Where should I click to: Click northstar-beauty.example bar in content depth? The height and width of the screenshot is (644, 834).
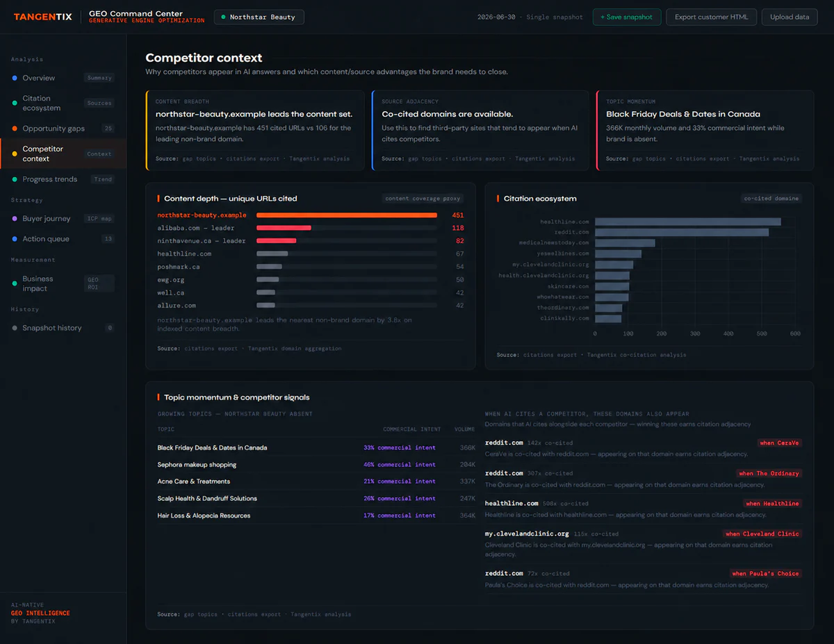pyautogui.click(x=347, y=215)
